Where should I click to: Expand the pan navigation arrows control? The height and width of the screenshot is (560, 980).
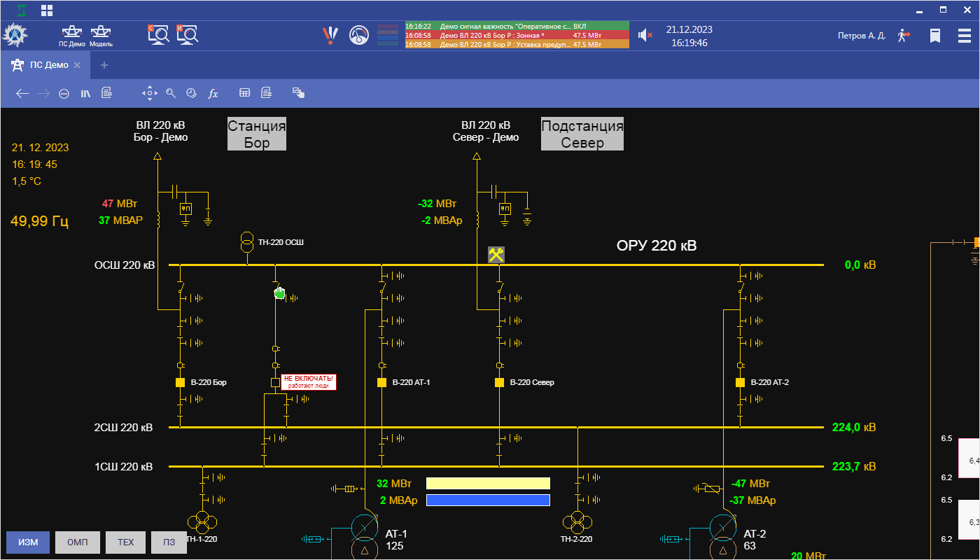point(149,93)
